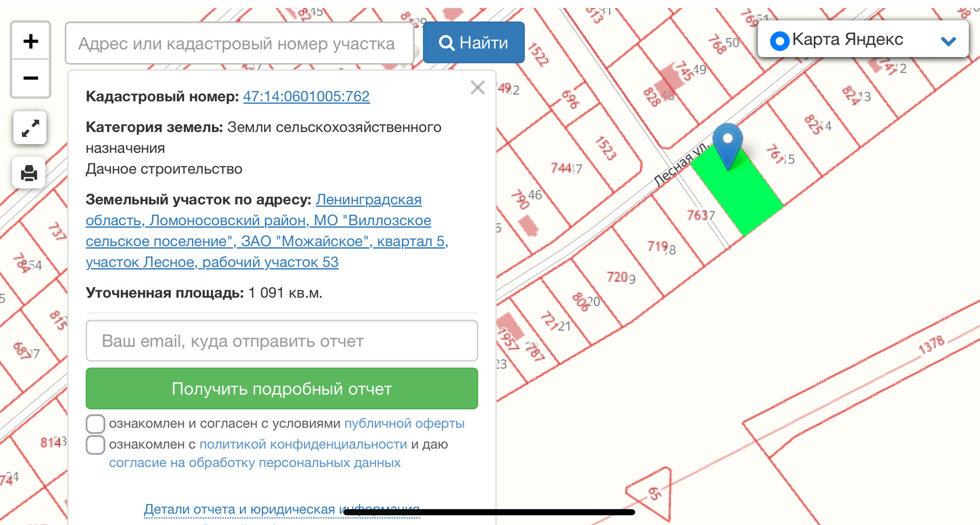Focus the address or cadastral number field
This screenshot has height=525, width=980.
[239, 43]
